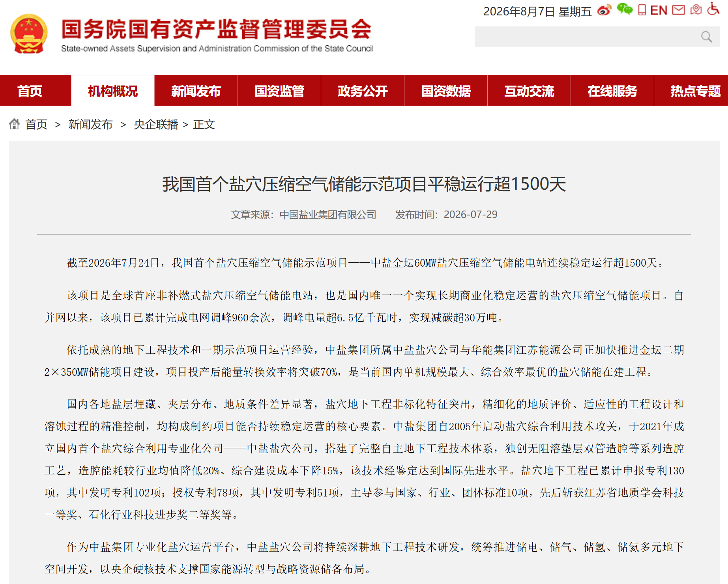Click the search magnifier icon
Viewport: 728px width, 584px height.
click(706, 37)
